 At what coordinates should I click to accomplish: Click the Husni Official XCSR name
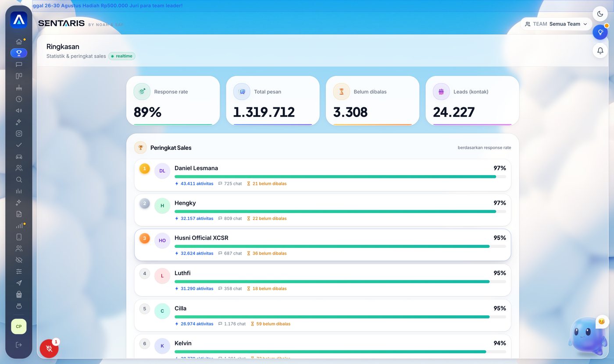coord(201,238)
